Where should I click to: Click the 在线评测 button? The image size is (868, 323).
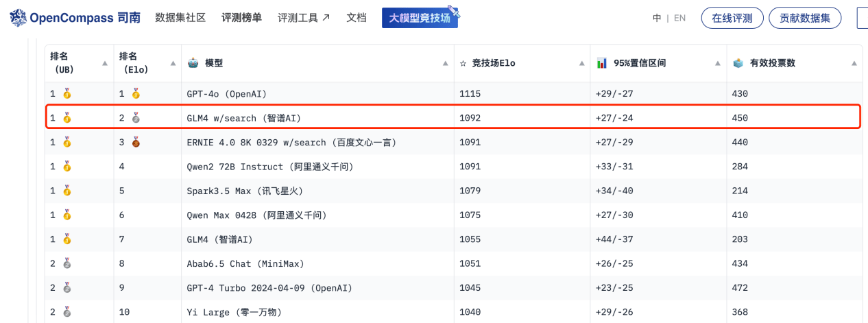click(x=732, y=18)
